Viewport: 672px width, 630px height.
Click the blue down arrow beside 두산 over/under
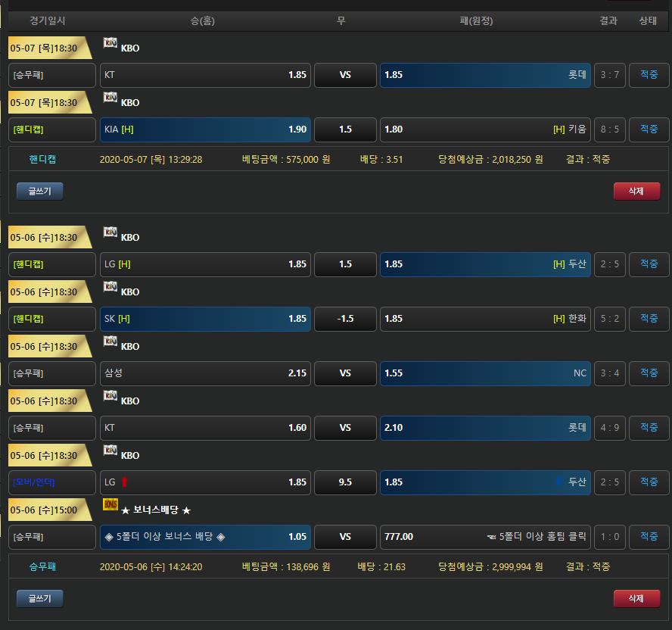click(559, 482)
